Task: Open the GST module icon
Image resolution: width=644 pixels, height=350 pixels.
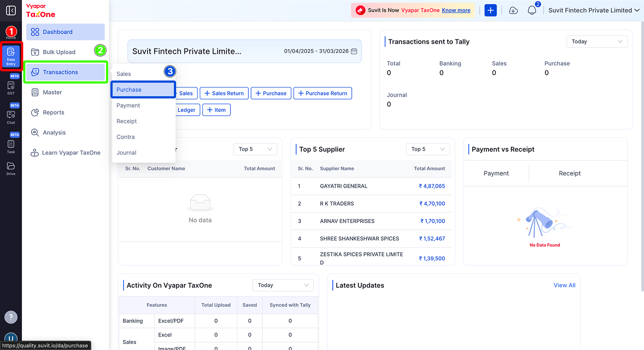Action: tap(11, 87)
